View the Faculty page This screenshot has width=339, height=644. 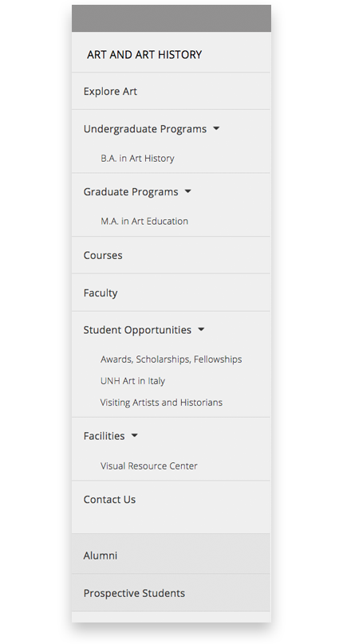[101, 293]
